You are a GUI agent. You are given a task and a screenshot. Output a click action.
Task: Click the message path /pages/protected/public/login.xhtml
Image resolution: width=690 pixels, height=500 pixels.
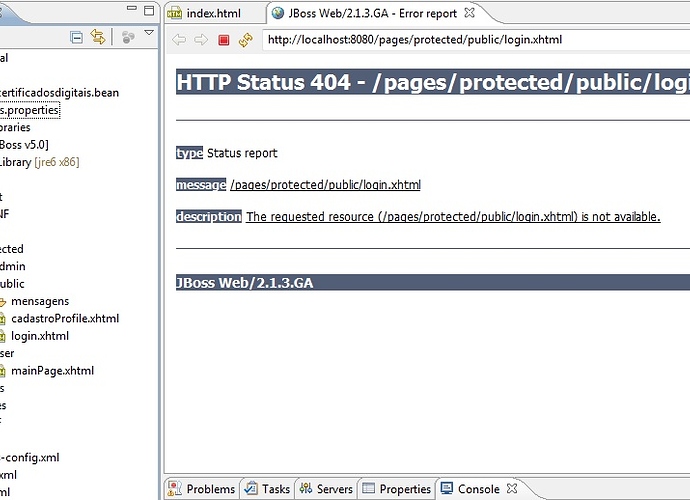(325, 185)
